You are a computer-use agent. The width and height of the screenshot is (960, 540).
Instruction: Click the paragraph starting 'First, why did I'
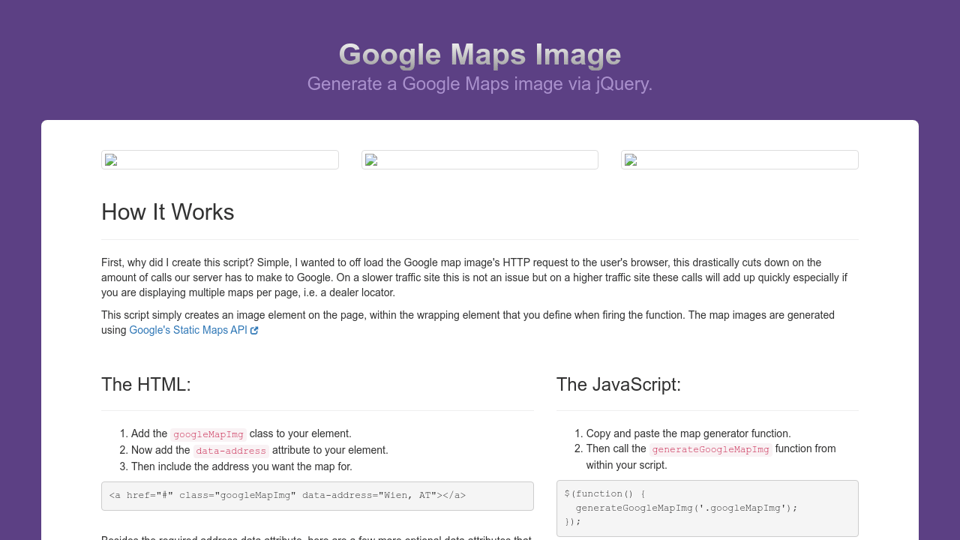pyautogui.click(x=474, y=277)
